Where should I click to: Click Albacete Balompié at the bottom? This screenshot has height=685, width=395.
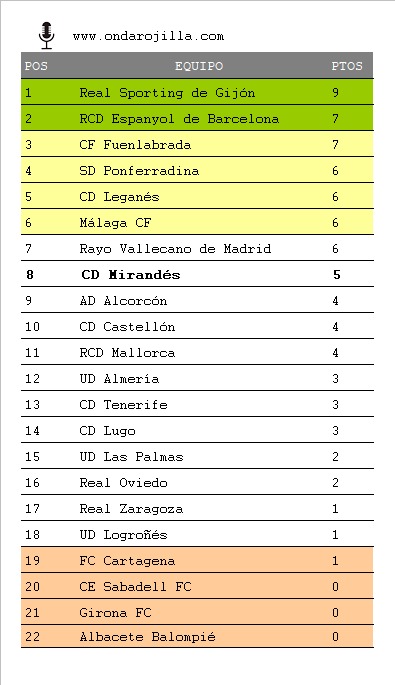click(147, 637)
